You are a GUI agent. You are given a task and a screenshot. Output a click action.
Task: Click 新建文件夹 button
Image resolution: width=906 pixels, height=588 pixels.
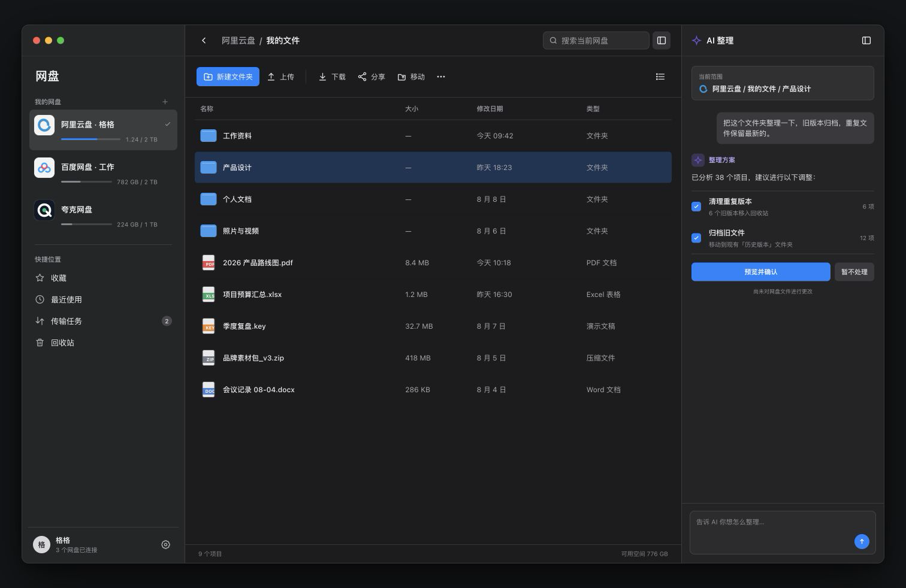[x=228, y=77]
